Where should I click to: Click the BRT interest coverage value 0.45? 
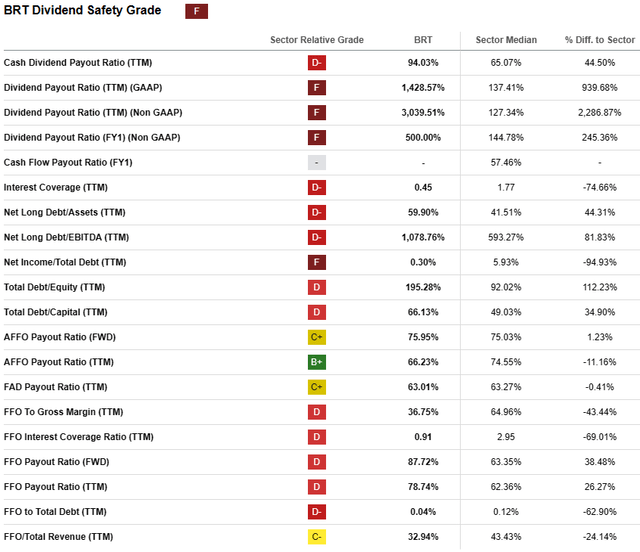(x=423, y=187)
